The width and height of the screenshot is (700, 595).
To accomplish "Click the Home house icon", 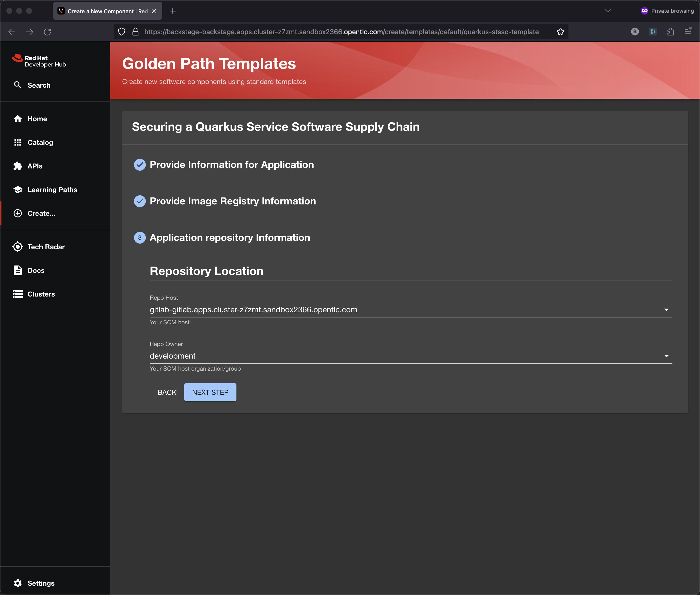I will coord(17,119).
